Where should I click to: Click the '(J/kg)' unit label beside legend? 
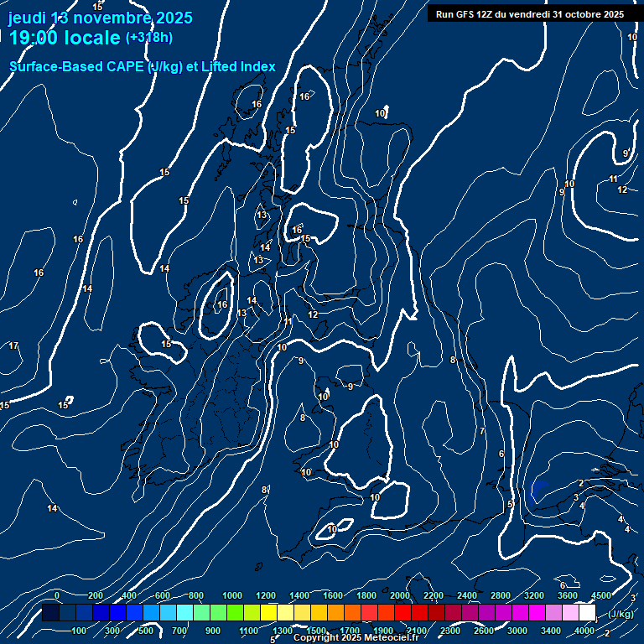tap(621, 614)
